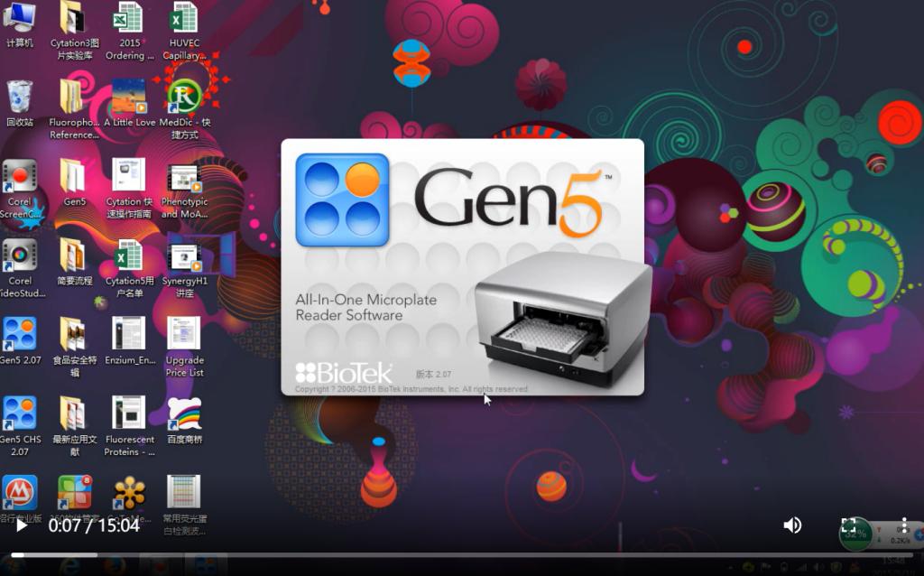
Task: Play the video
Action: tap(22, 525)
